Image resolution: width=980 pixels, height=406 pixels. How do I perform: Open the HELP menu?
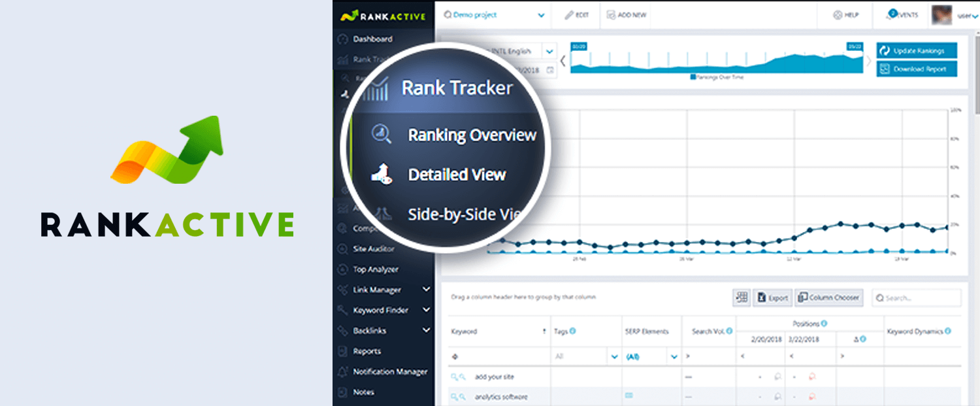point(846,15)
